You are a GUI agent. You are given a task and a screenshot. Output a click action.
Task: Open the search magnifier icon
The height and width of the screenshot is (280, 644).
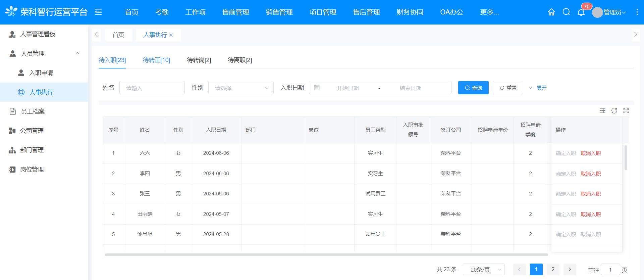[566, 12]
